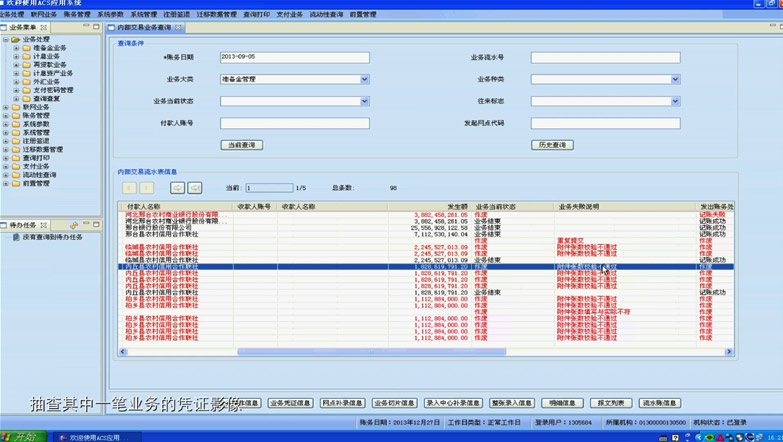Minimize the 业务菜单 panel

coord(87,28)
